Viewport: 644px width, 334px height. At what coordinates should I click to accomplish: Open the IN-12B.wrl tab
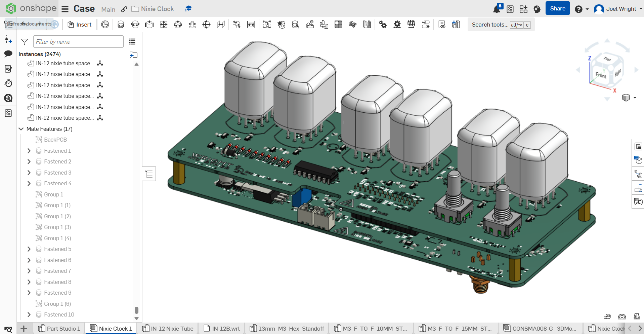tap(222, 329)
